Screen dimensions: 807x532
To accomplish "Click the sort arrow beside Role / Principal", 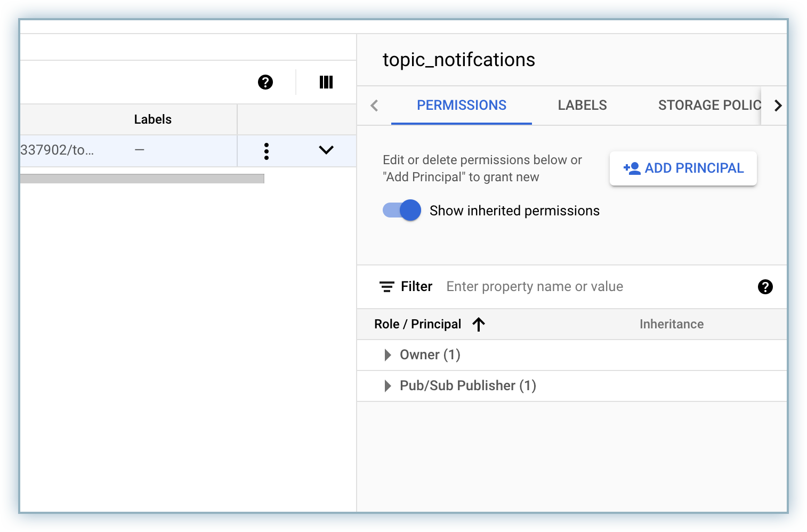I will pos(479,324).
